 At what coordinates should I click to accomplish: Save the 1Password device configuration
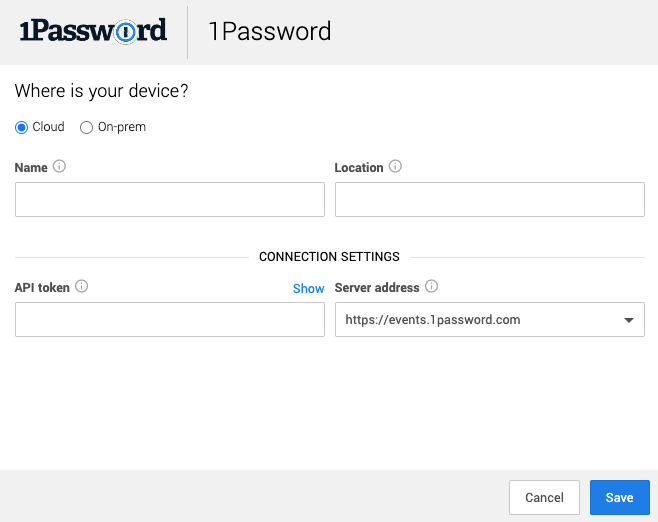pyautogui.click(x=619, y=497)
